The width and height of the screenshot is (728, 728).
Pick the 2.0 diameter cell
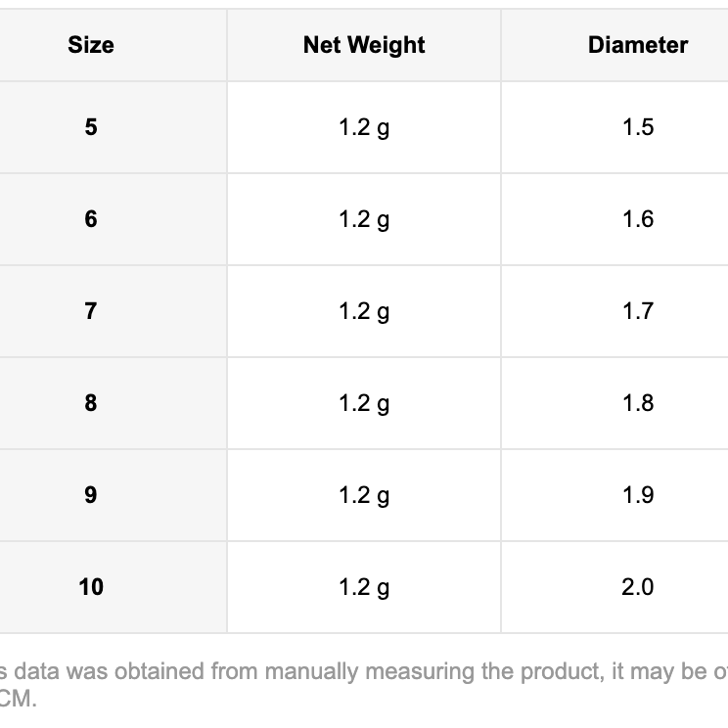pos(637,587)
